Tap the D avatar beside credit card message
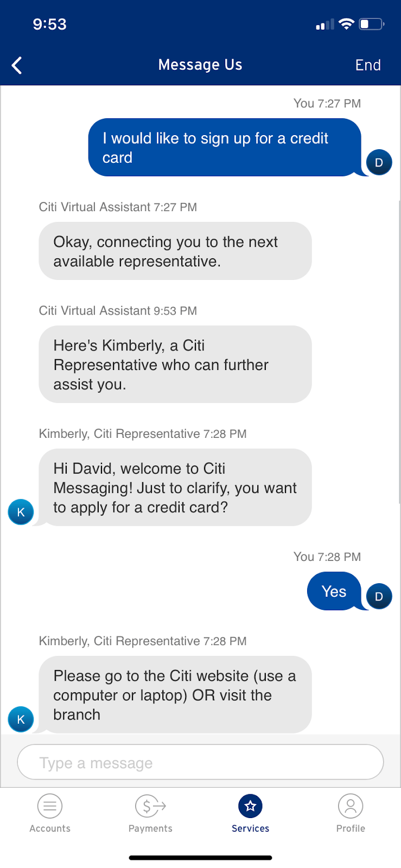 click(379, 162)
